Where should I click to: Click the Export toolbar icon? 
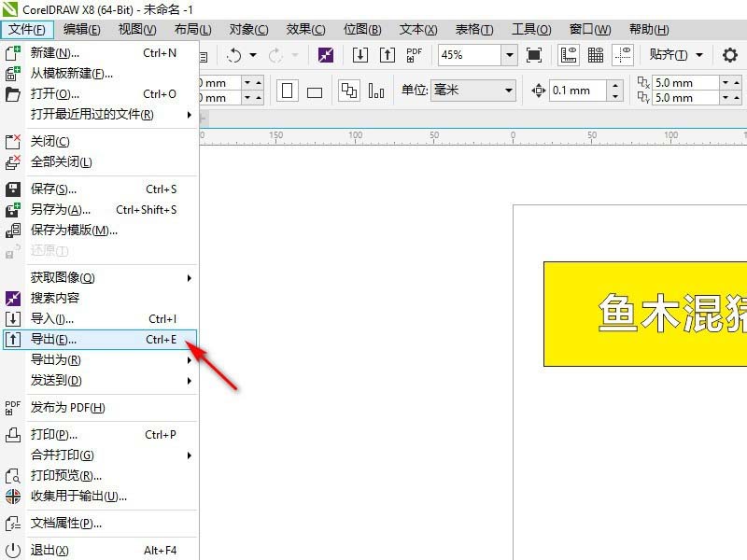pyautogui.click(x=388, y=56)
